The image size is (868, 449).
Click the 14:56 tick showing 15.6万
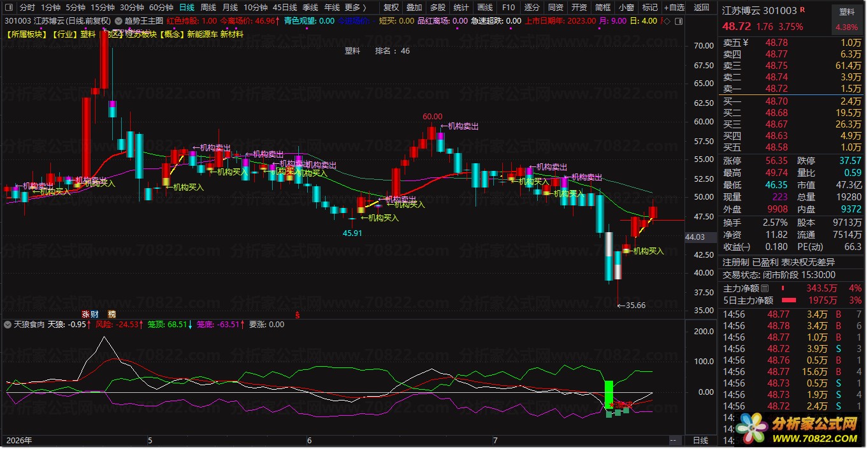click(792, 372)
